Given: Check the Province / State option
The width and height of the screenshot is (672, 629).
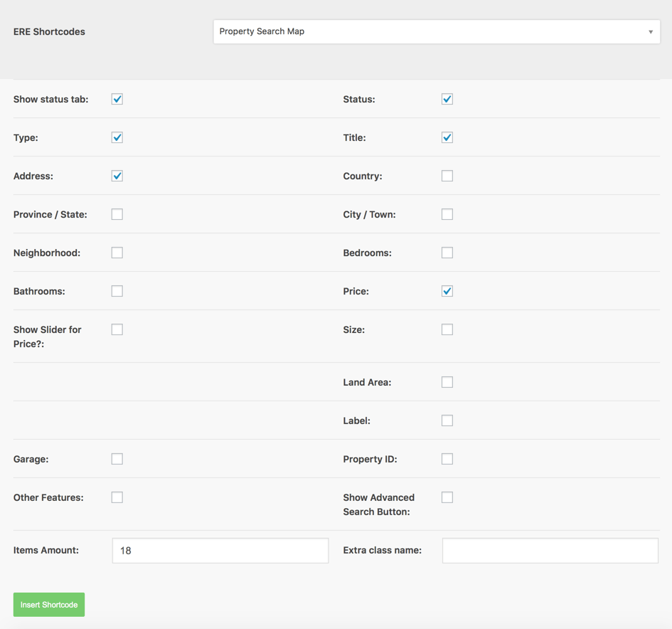Looking at the screenshot, I should pos(117,214).
